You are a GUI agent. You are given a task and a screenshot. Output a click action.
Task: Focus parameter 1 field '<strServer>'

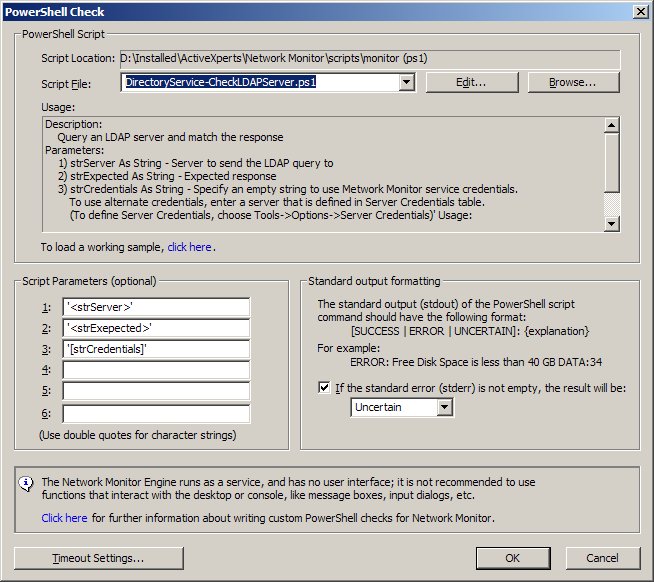coord(156,307)
